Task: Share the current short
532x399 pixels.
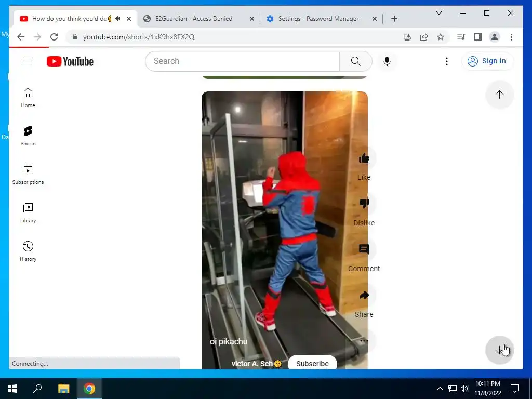Action: [x=364, y=295]
